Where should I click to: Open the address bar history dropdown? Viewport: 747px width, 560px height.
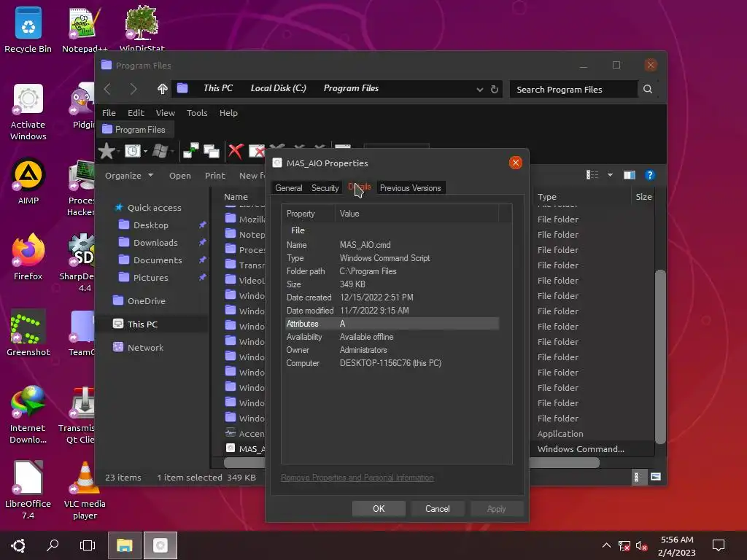coord(480,90)
